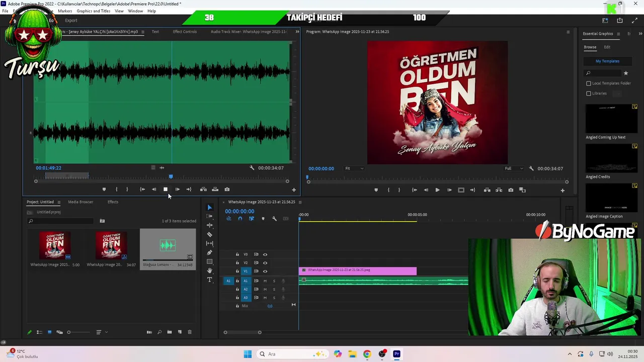Show overflow panels chevron in Source group
Viewport: 644px width, 362px height.
point(297,32)
